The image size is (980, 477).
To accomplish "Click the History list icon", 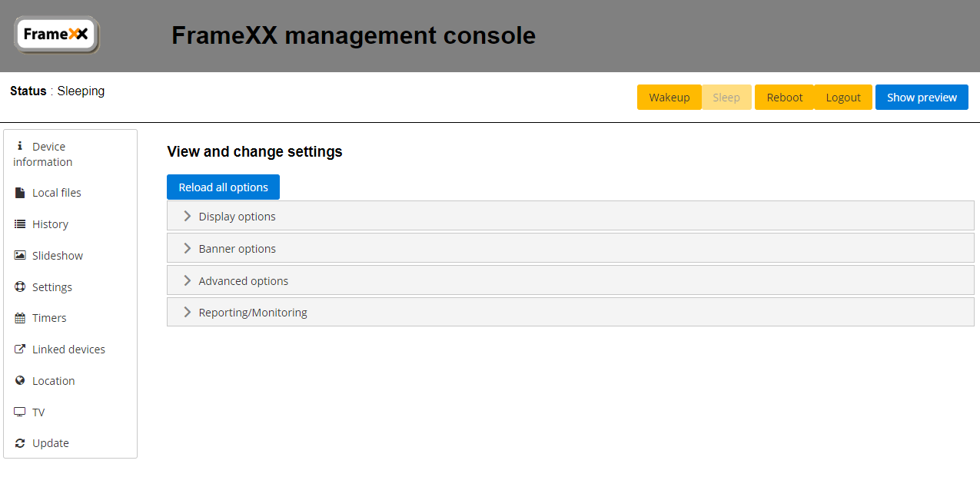I will pos(20,224).
